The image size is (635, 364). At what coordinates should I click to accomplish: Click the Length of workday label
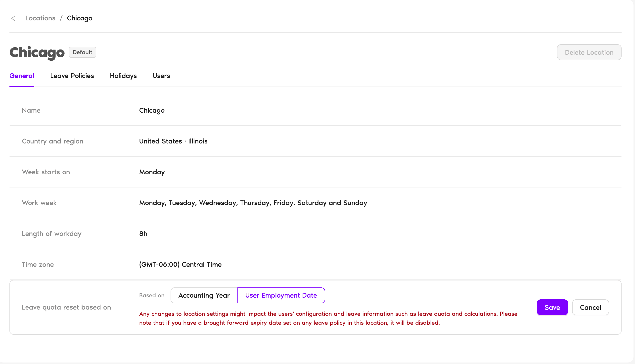pos(51,233)
